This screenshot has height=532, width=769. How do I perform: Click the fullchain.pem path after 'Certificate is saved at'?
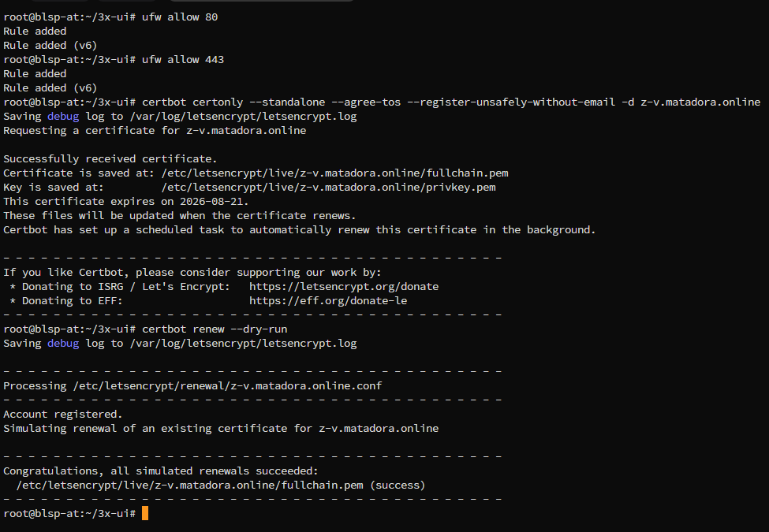[335, 173]
